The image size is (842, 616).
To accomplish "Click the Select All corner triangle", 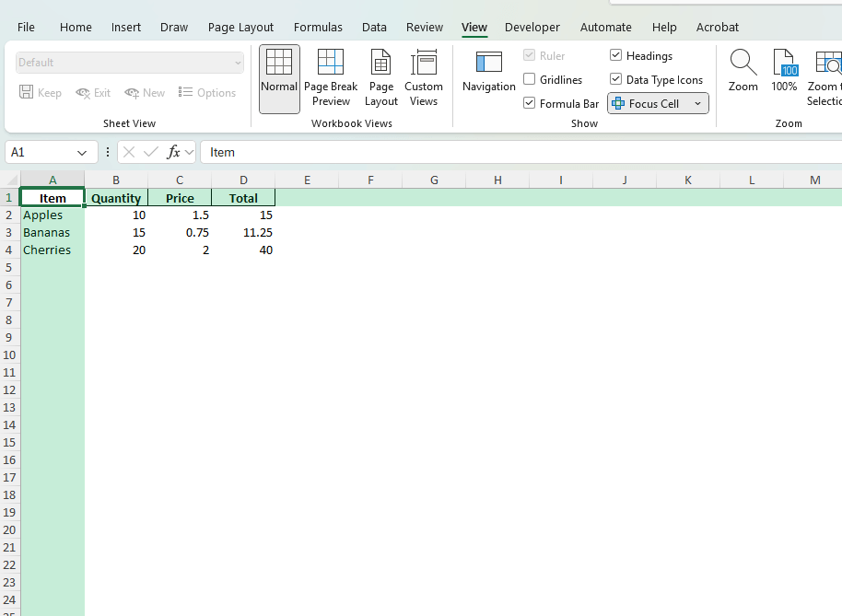I will (10, 180).
